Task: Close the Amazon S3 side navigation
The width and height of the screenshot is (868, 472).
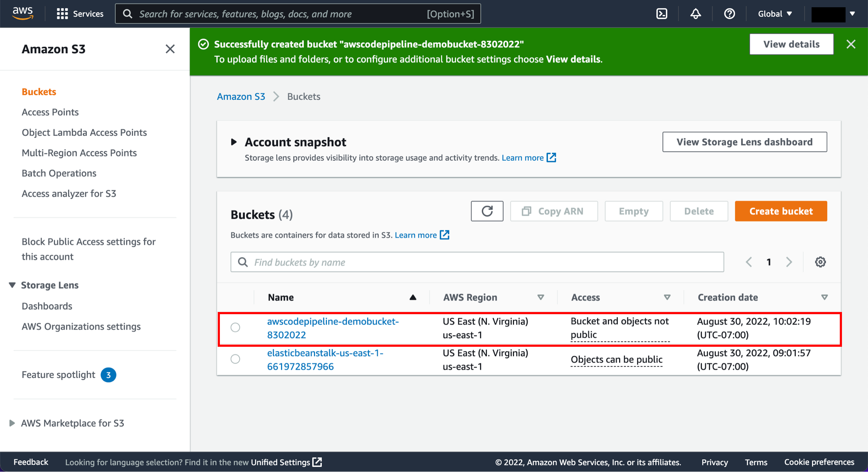Action: click(x=170, y=49)
